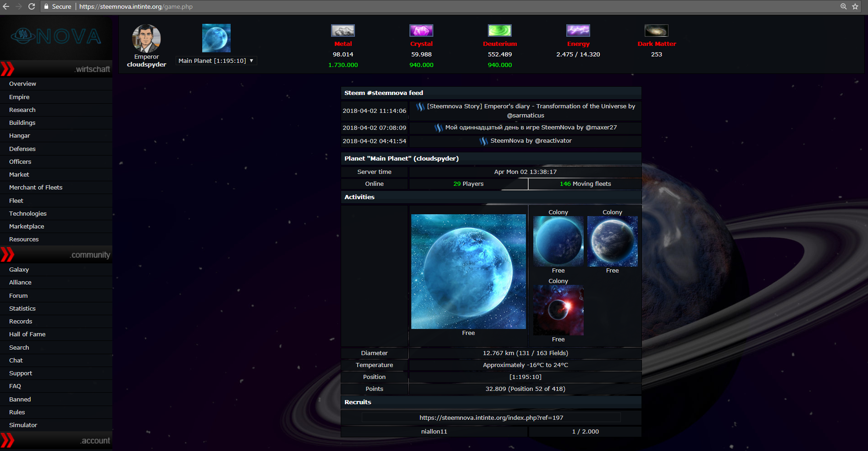The height and width of the screenshot is (451, 868).
Task: Open Empire in sidebar
Action: tap(19, 97)
